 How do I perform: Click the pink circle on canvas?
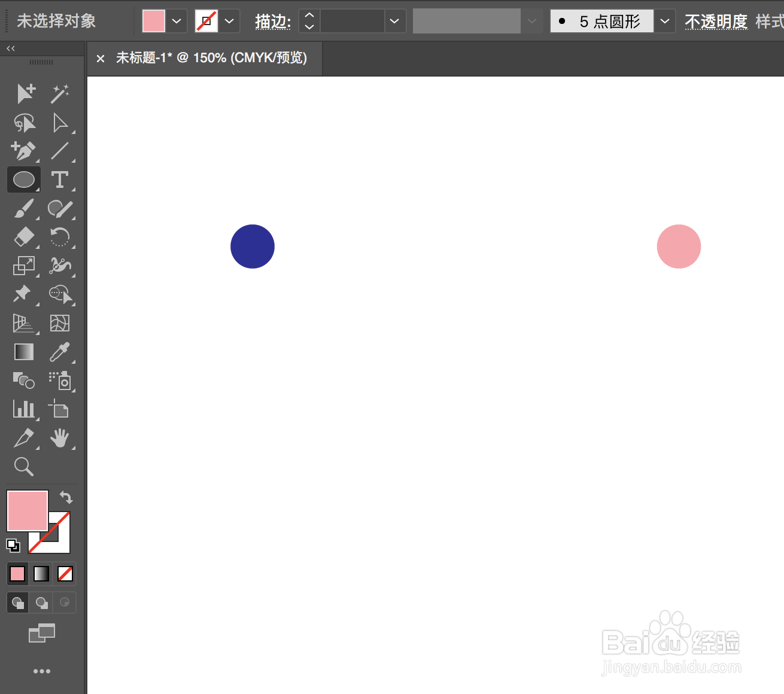point(679,246)
